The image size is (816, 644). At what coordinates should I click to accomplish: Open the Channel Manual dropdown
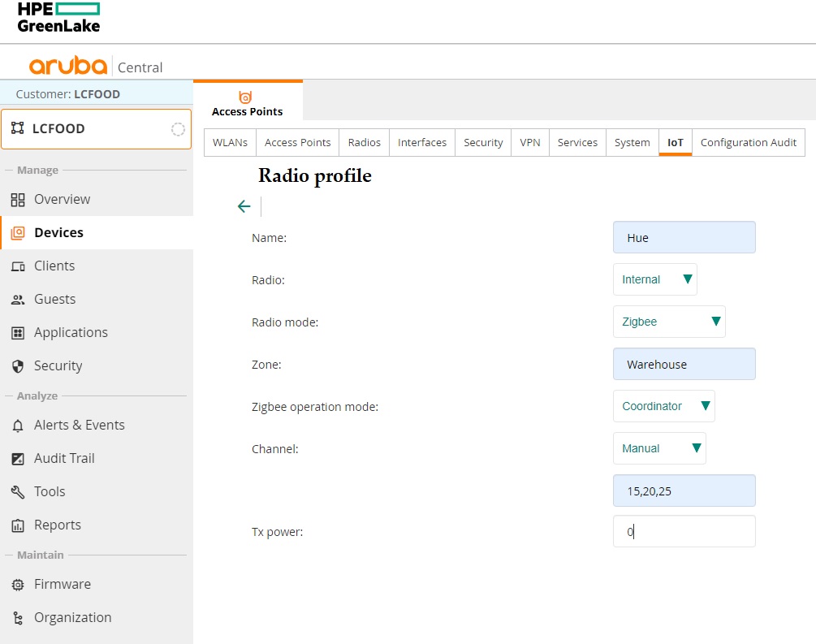pos(659,448)
